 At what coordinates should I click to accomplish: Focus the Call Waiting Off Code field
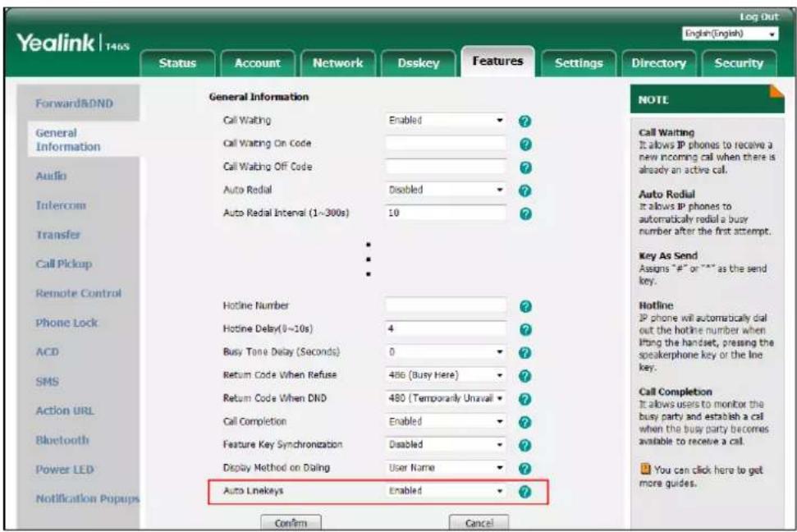click(x=445, y=167)
